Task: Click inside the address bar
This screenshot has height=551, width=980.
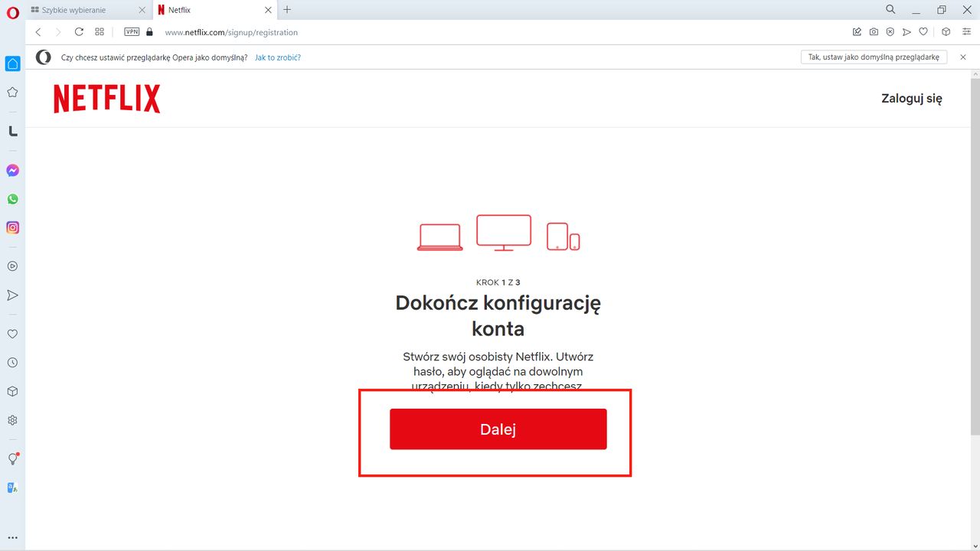Action: pos(230,32)
